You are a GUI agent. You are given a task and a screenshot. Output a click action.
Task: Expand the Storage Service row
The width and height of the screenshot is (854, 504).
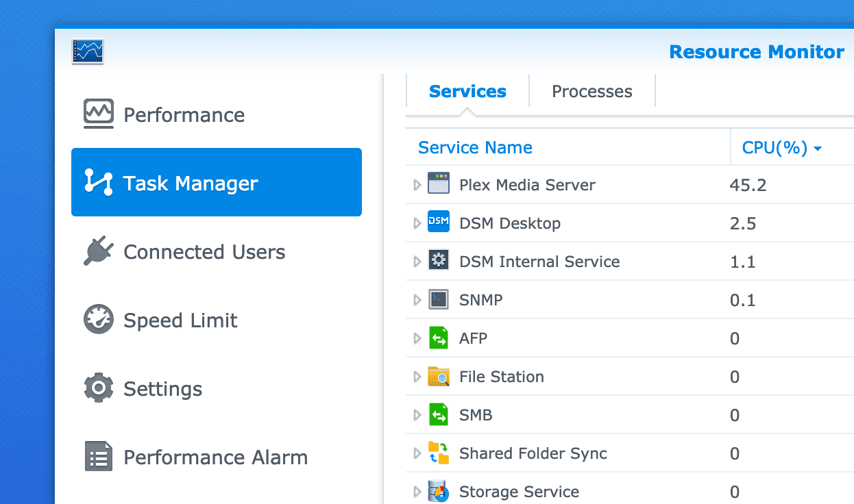[417, 492]
